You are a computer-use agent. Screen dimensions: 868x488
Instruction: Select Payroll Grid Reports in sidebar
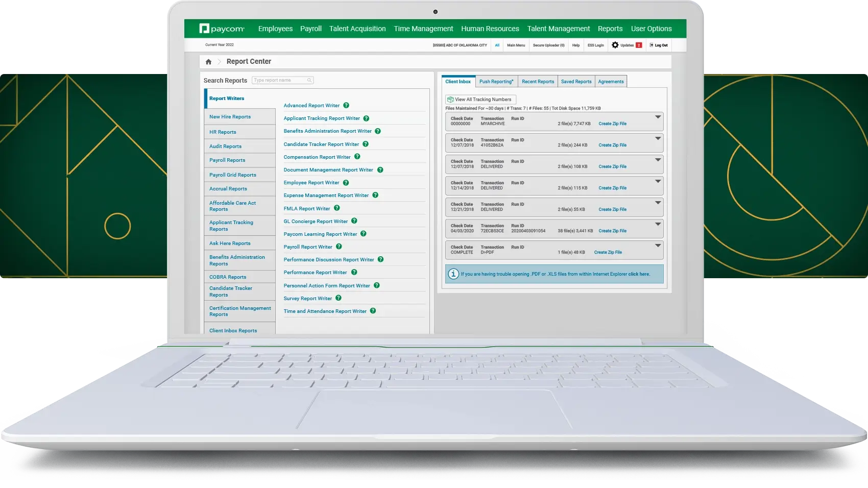(233, 175)
